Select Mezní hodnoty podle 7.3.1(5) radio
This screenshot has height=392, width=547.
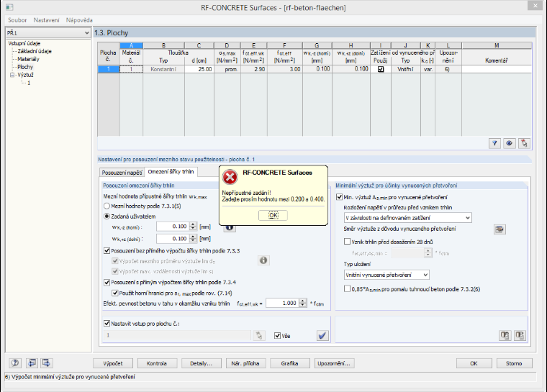[107, 206]
